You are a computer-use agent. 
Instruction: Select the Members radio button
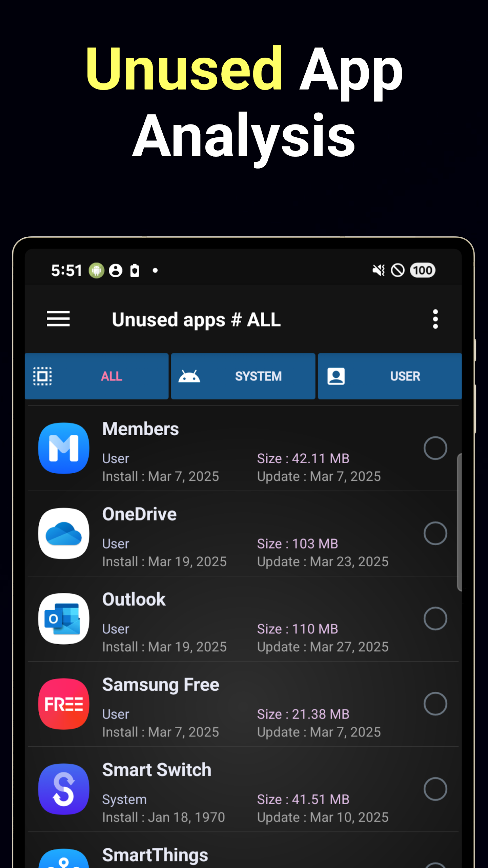(435, 448)
